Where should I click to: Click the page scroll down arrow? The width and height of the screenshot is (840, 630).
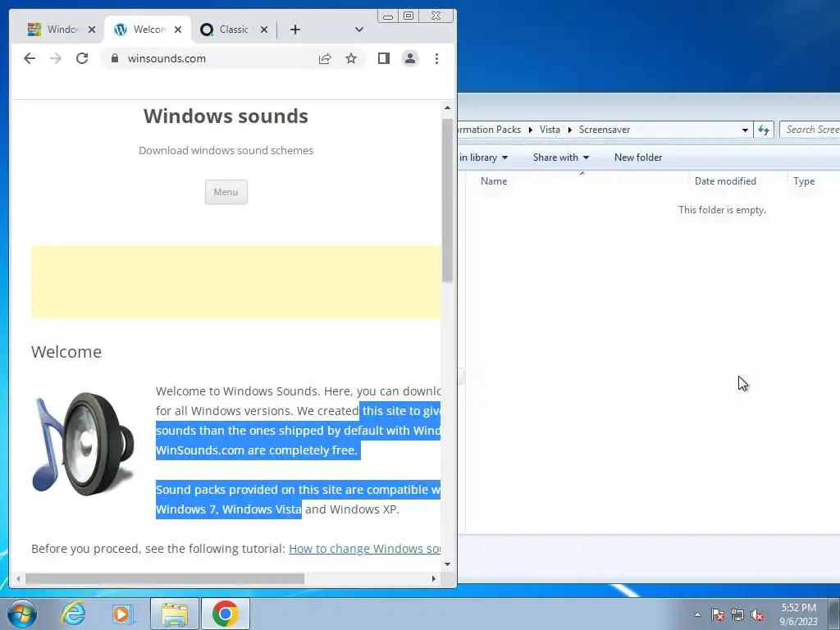pyautogui.click(x=447, y=564)
